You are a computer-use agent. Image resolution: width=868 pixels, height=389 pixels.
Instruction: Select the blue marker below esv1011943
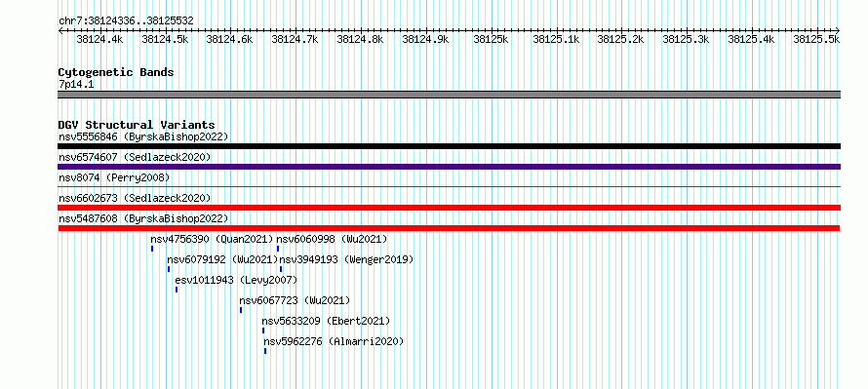(177, 290)
